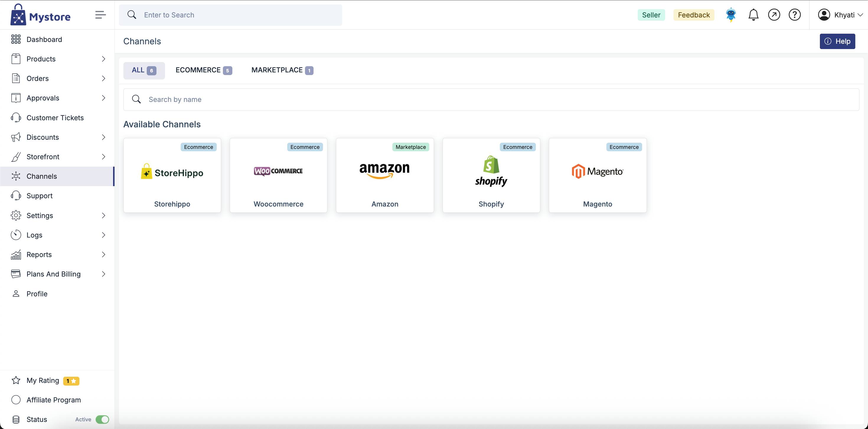Collapse sidebar using hamburger menu icon
Screen dimensions: 868x429
pos(100,15)
